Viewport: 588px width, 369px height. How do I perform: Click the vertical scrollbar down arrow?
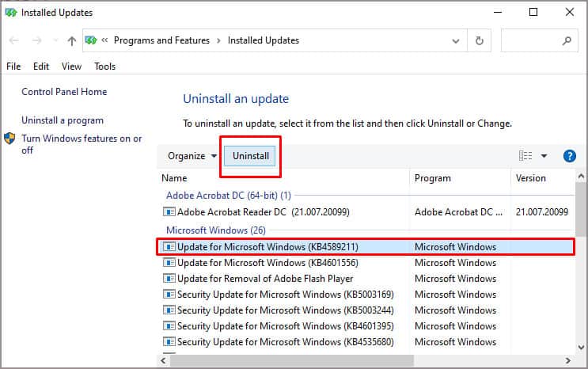[581, 348]
